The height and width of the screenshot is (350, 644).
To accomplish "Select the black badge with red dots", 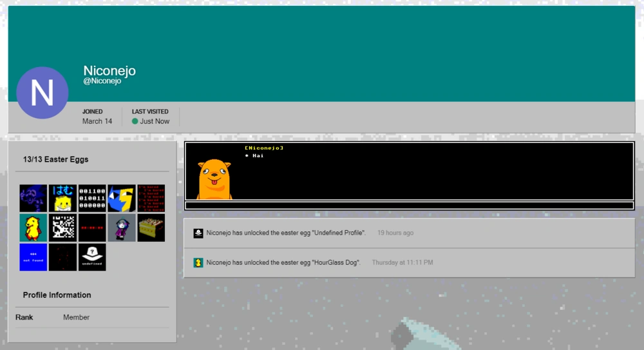I will point(63,257).
